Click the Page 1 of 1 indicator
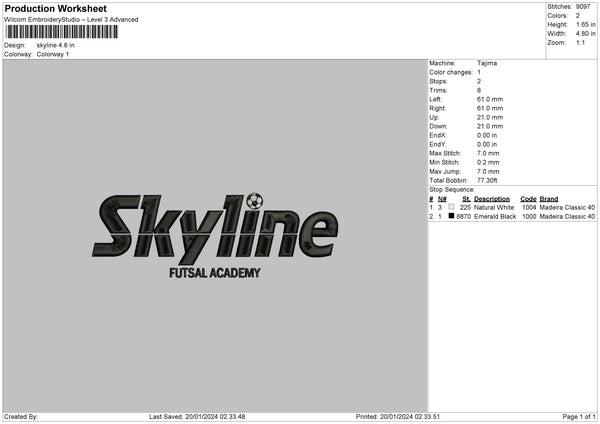This screenshot has width=600, height=424. pyautogui.click(x=579, y=417)
